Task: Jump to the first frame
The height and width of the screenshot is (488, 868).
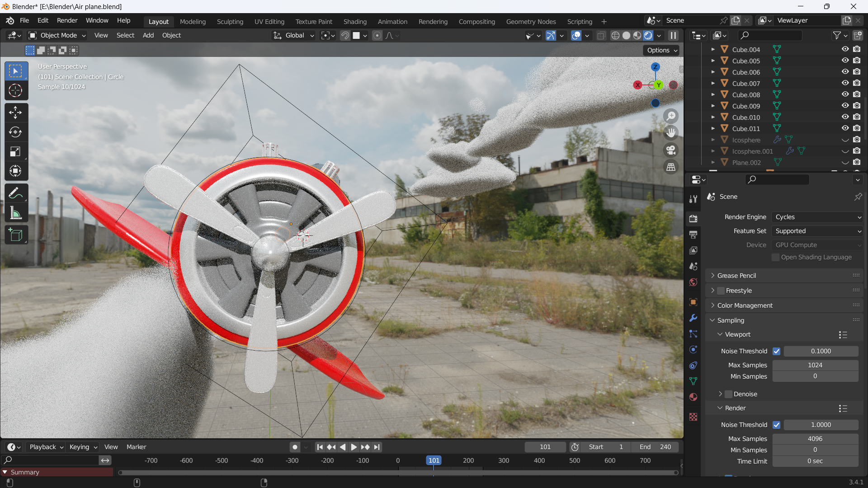Action: (x=320, y=447)
